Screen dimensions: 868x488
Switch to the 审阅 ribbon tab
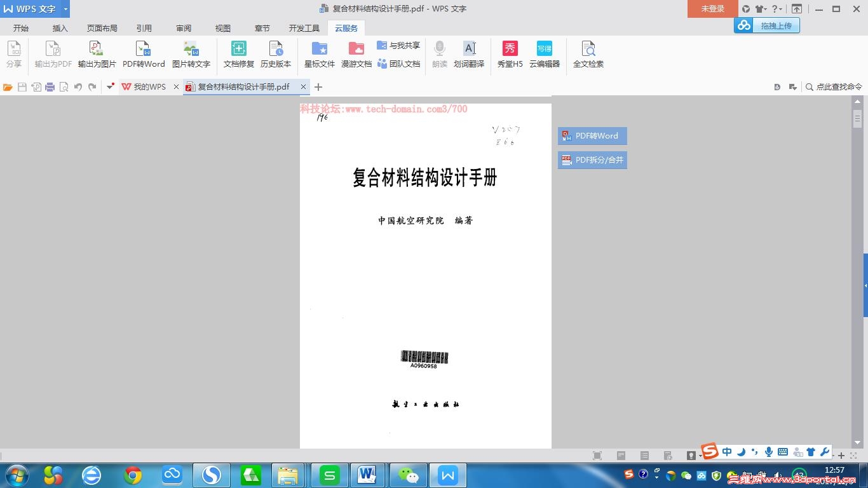pyautogui.click(x=184, y=28)
